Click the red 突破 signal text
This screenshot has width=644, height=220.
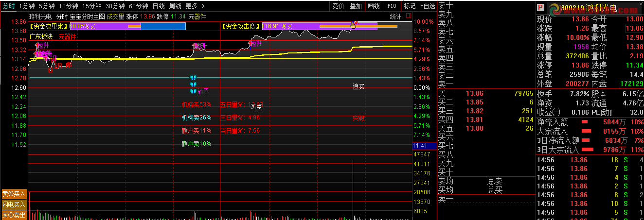coord(358,118)
